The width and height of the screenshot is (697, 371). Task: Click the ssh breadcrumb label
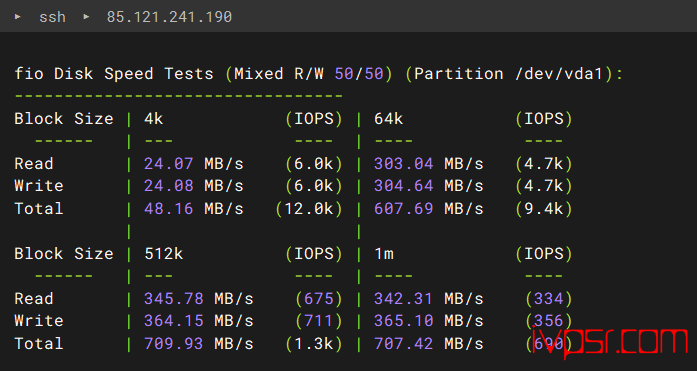click(52, 17)
